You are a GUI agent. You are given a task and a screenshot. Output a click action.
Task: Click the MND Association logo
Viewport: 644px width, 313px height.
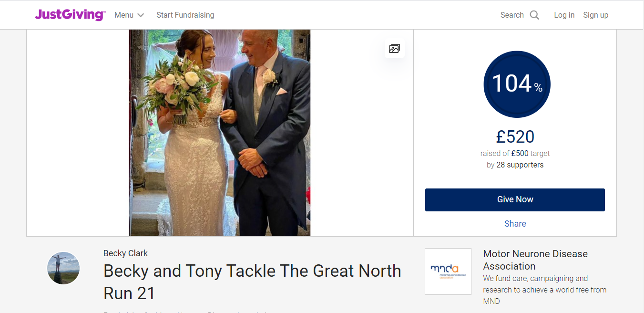(x=448, y=271)
